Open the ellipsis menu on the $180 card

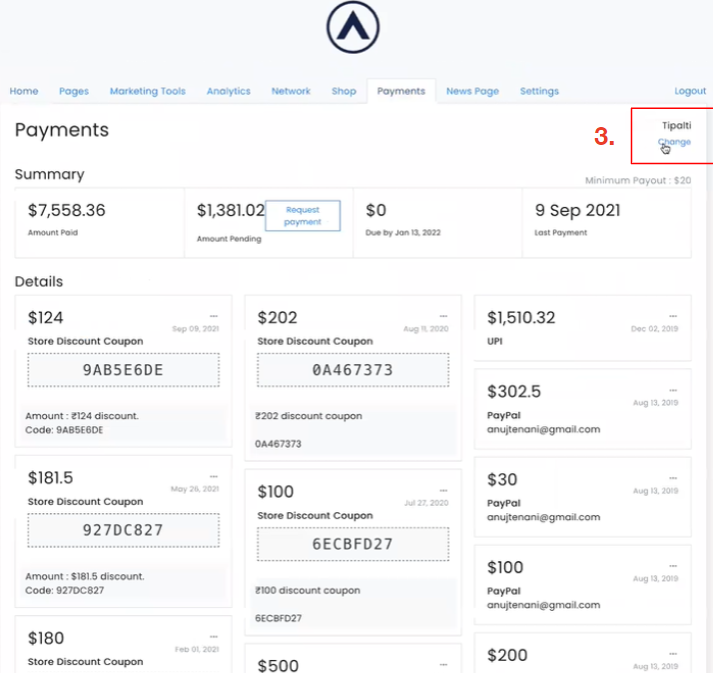click(213, 636)
